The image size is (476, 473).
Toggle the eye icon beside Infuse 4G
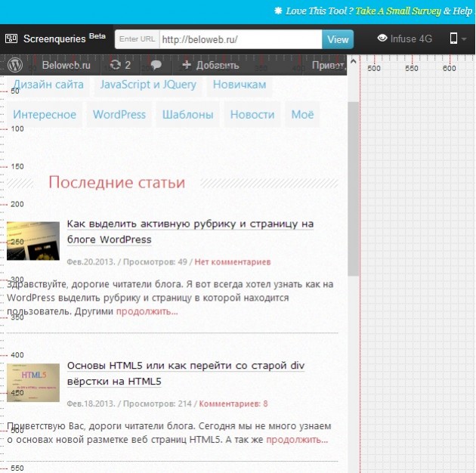click(x=382, y=39)
